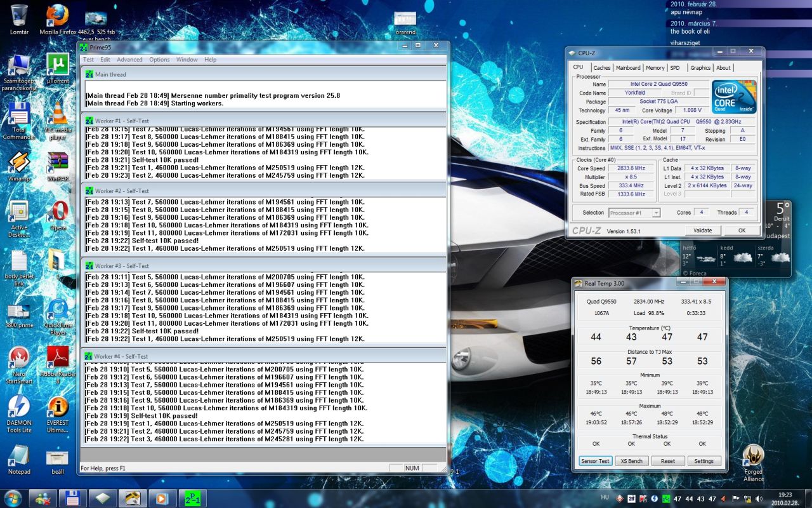Click the Validate button in CPU-Z
The width and height of the screenshot is (812, 508).
pos(702,231)
